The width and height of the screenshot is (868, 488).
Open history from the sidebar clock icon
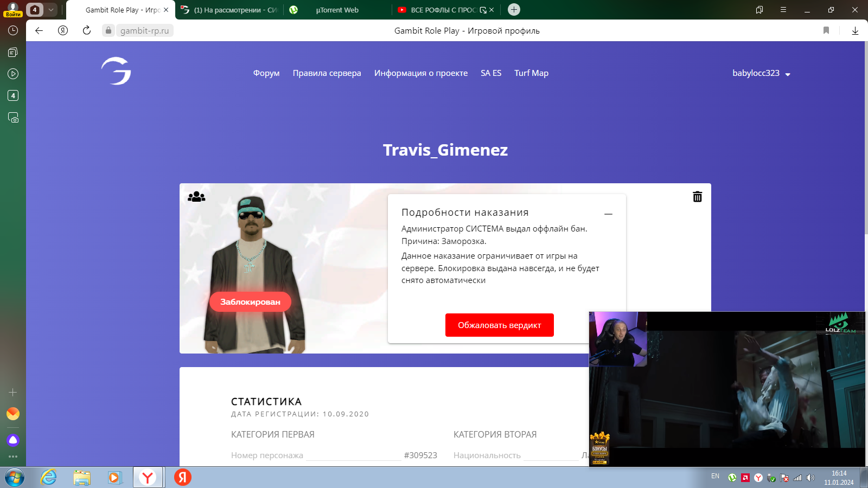13,30
